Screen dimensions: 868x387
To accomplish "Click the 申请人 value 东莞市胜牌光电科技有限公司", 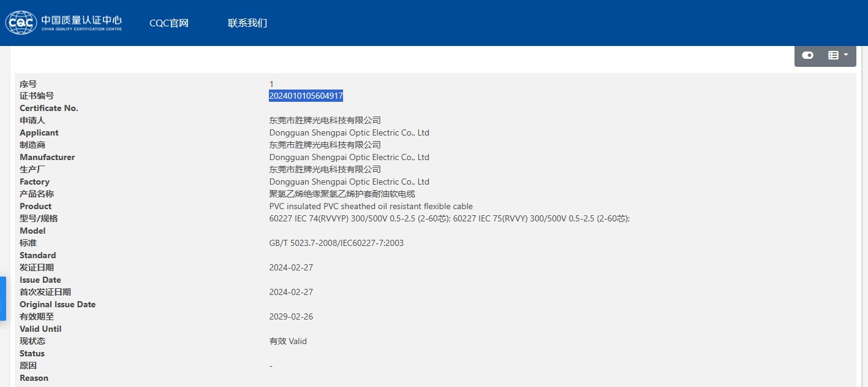I will (325, 120).
